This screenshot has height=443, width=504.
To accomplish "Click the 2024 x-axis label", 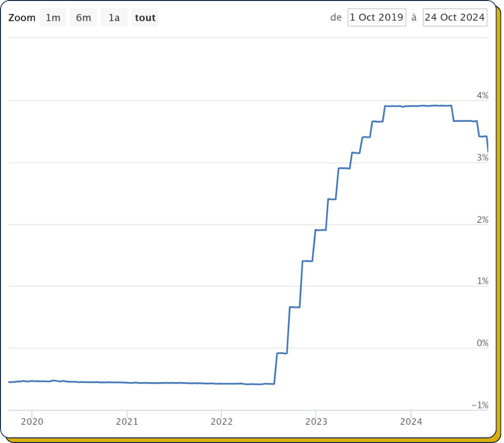I will (411, 421).
